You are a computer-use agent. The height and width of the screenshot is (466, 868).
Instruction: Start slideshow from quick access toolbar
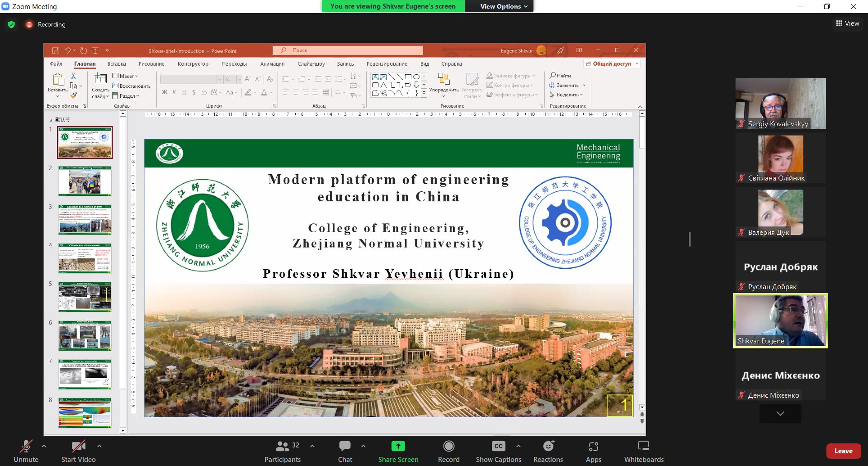95,51
